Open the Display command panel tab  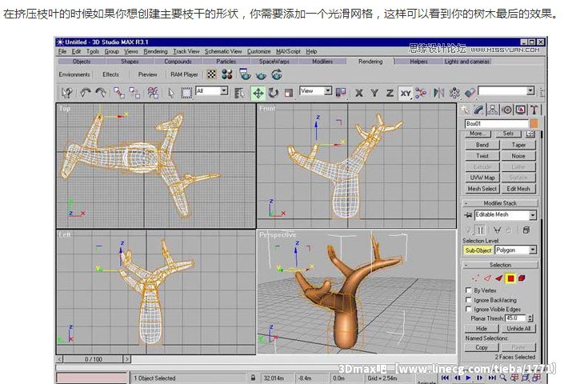[x=521, y=110]
